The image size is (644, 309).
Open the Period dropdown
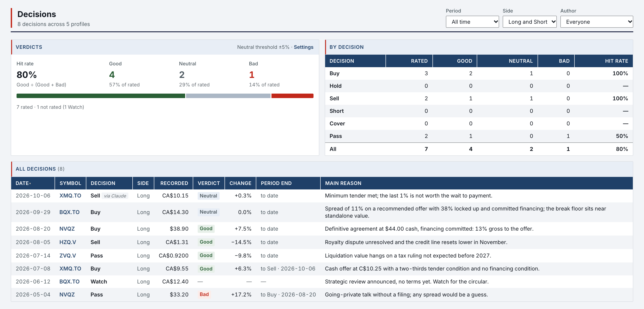tap(472, 22)
